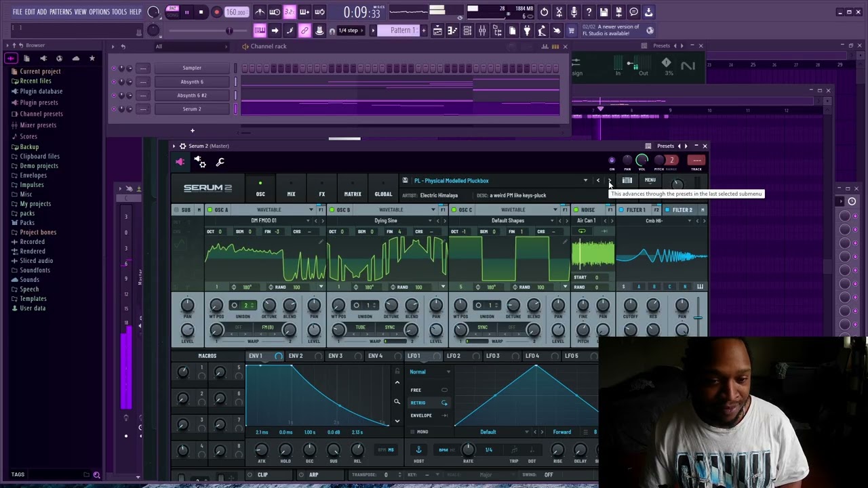Viewport: 868px width, 488px height.
Task: Click the tempo 160 field
Action: click(236, 12)
